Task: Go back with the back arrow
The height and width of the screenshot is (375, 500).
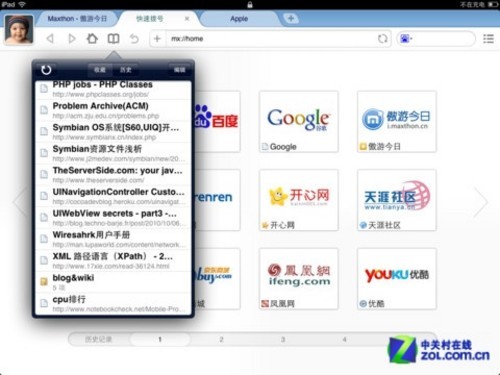Action: 50,39
